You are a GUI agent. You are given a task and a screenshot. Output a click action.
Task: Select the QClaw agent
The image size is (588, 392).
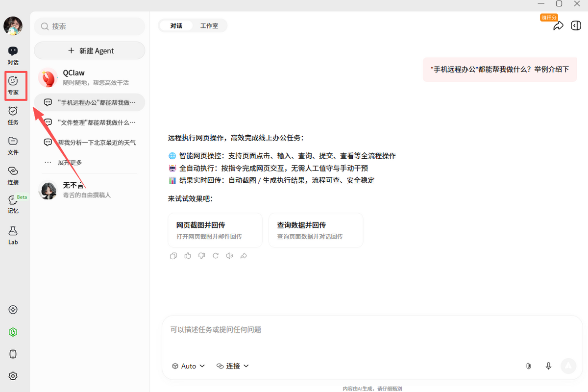90,77
